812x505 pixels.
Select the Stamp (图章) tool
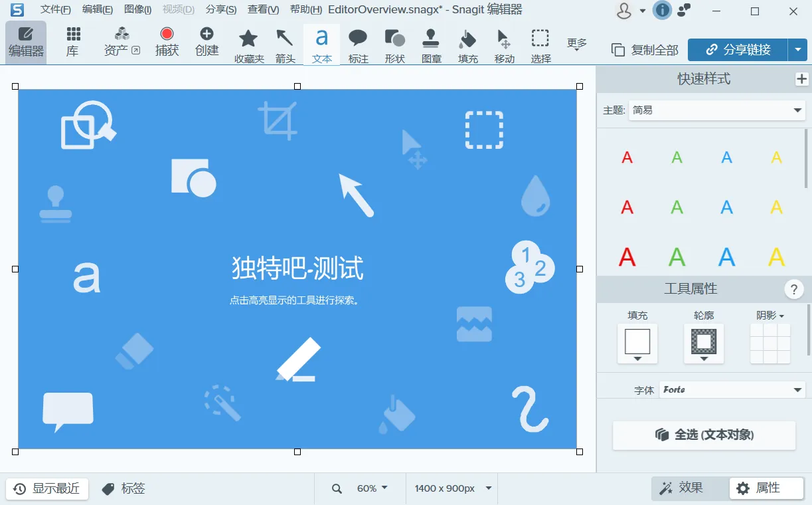pos(431,45)
